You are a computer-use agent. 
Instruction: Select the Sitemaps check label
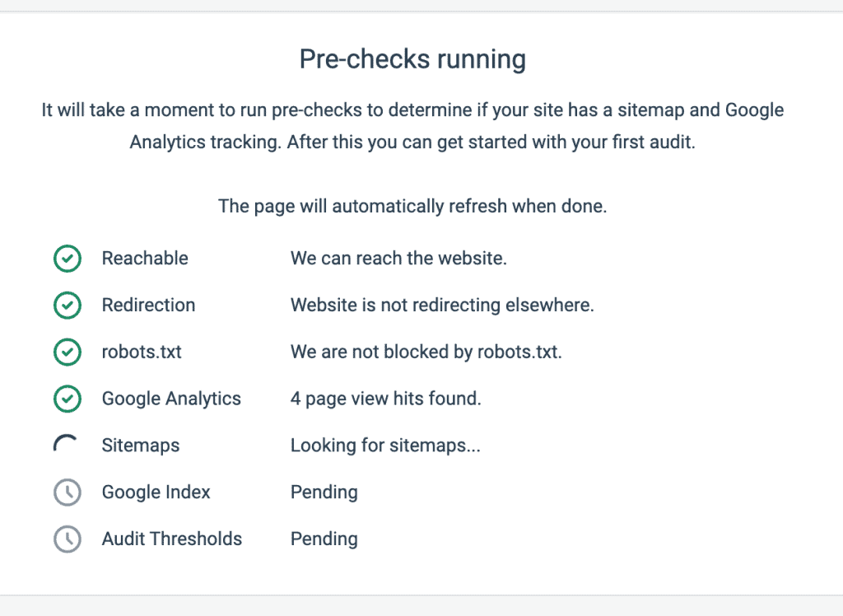[141, 446]
